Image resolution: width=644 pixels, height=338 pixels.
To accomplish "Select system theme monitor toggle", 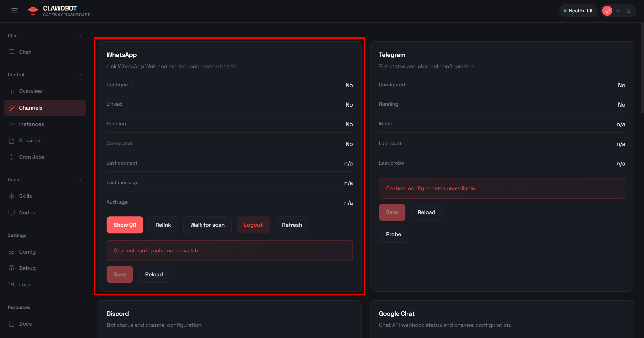I will 607,11.
